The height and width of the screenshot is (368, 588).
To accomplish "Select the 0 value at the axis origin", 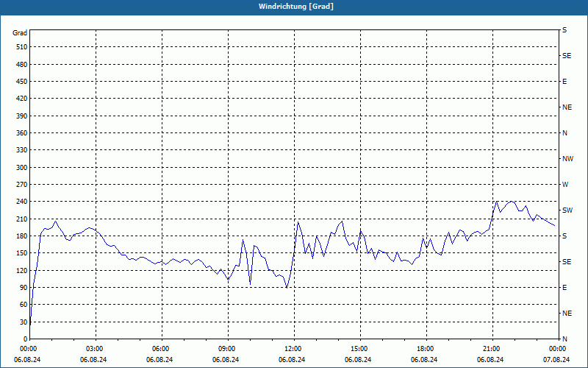I will click(25, 339).
